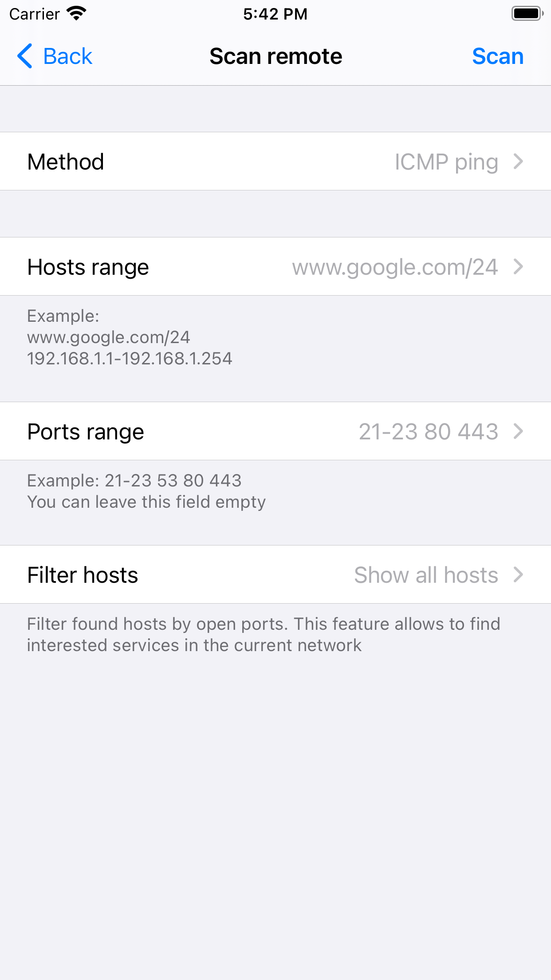Expand the Method row chevron

tap(517, 161)
